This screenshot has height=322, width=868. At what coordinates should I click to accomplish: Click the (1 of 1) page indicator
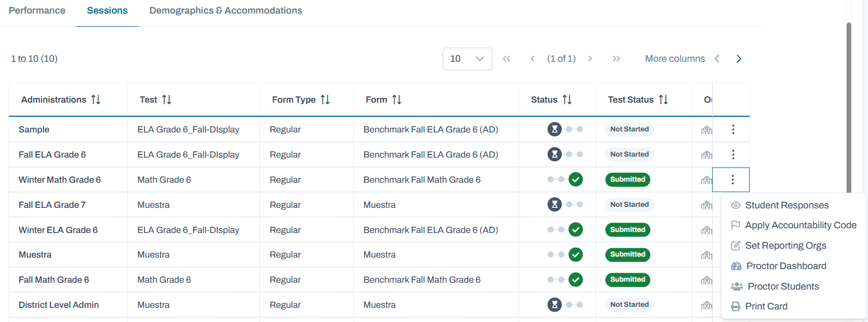[x=561, y=59]
